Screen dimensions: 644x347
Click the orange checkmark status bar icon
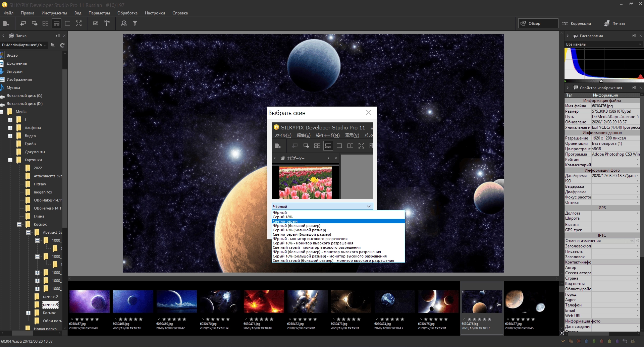point(563,341)
